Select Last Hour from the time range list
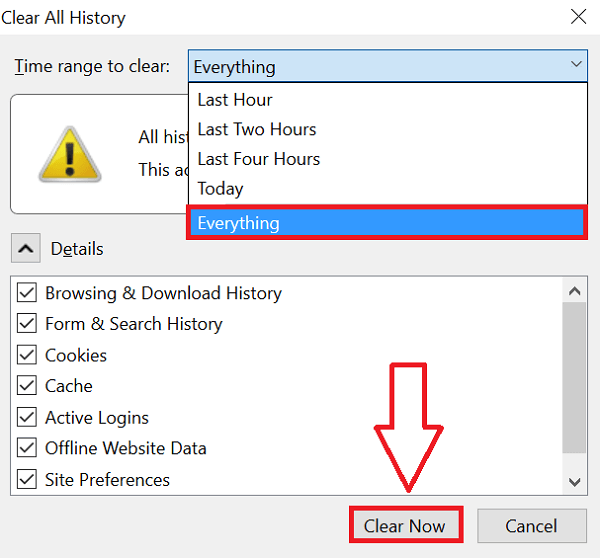600x558 pixels. 388,100
